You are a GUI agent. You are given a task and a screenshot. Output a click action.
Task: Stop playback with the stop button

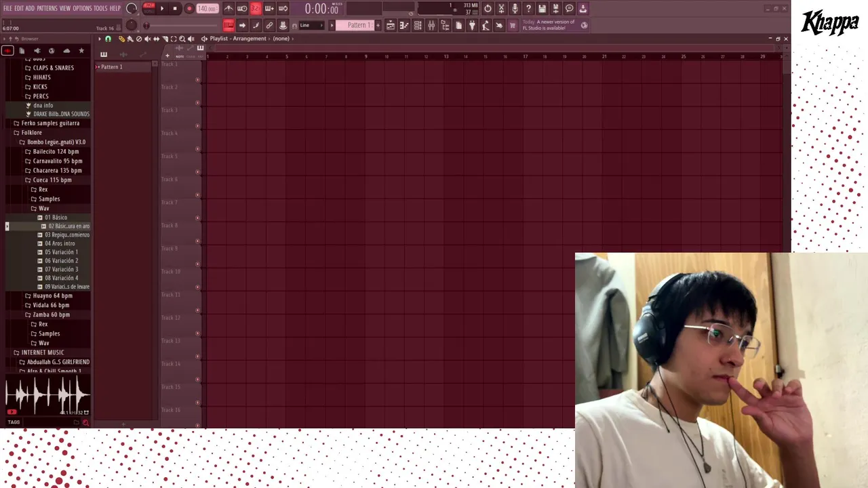coord(174,9)
